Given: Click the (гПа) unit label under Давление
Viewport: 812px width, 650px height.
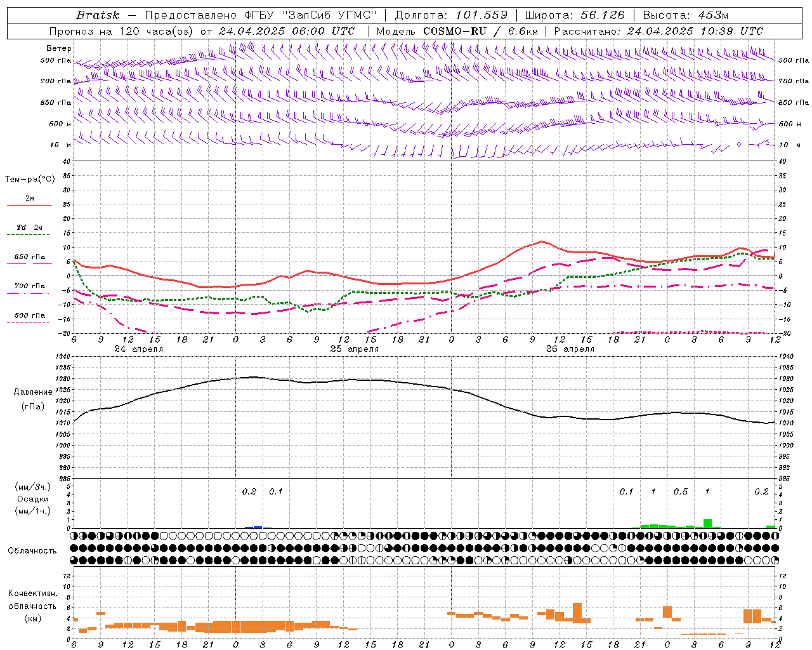Looking at the screenshot, I should tap(33, 407).
